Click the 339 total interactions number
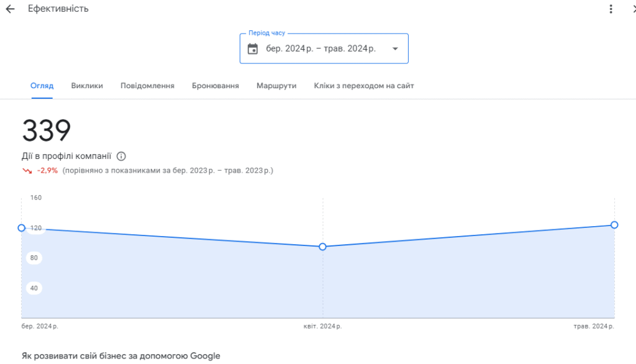This screenshot has width=636, height=364. pos(47,130)
